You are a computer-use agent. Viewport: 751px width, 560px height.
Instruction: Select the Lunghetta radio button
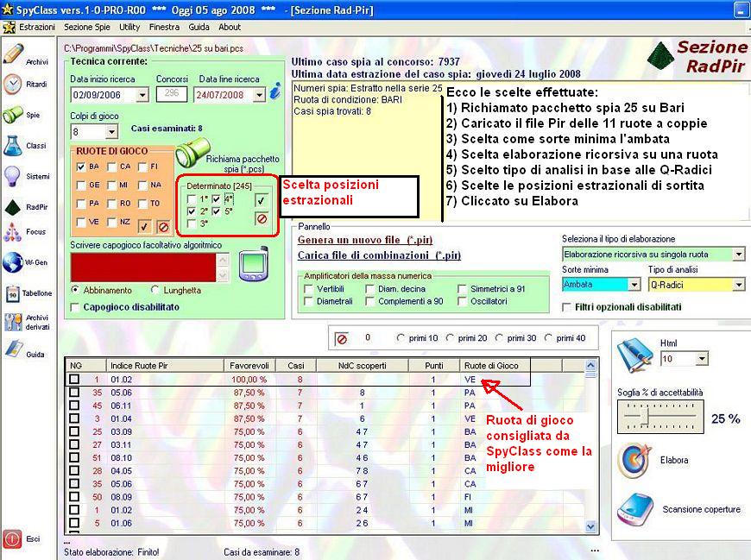[x=155, y=290]
